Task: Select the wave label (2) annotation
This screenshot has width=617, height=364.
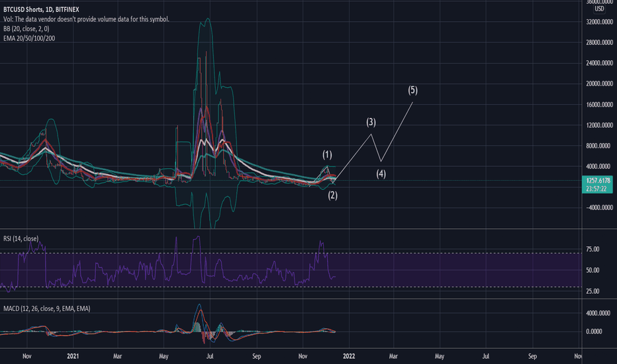Action: click(x=333, y=195)
